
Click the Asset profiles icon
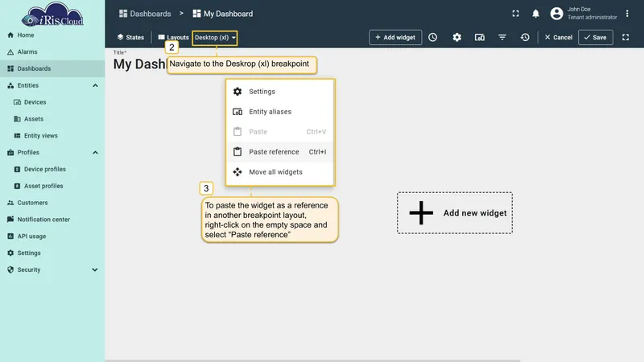pyautogui.click(x=17, y=186)
